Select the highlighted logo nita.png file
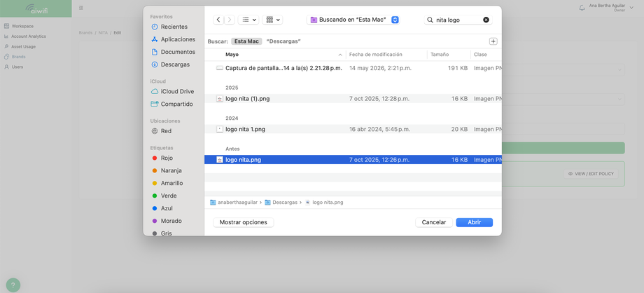The image size is (644, 293). click(x=353, y=160)
